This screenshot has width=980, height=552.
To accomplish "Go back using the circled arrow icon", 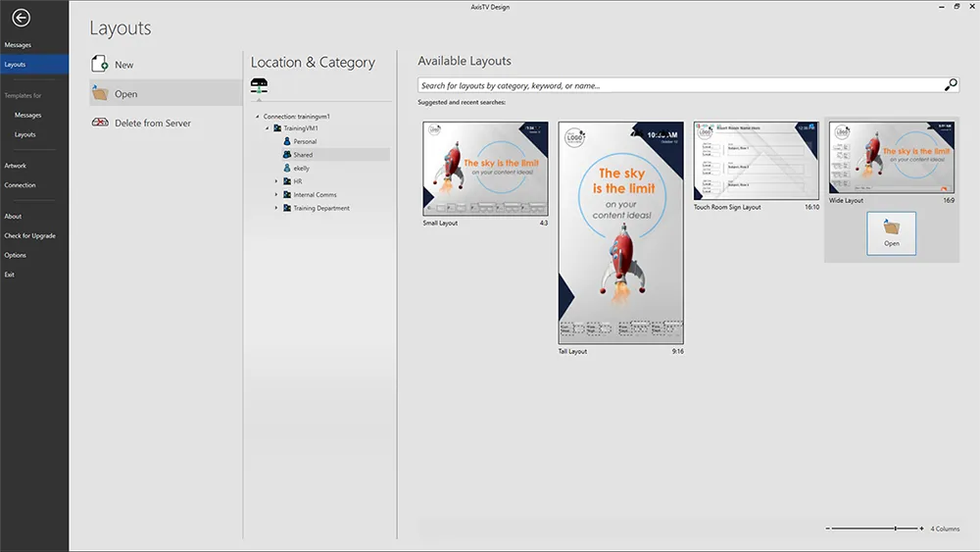I will (21, 18).
